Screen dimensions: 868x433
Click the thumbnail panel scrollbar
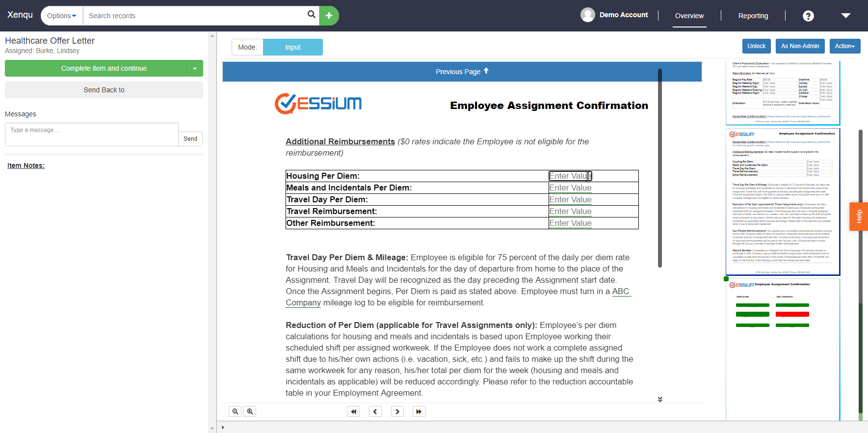tap(861, 271)
